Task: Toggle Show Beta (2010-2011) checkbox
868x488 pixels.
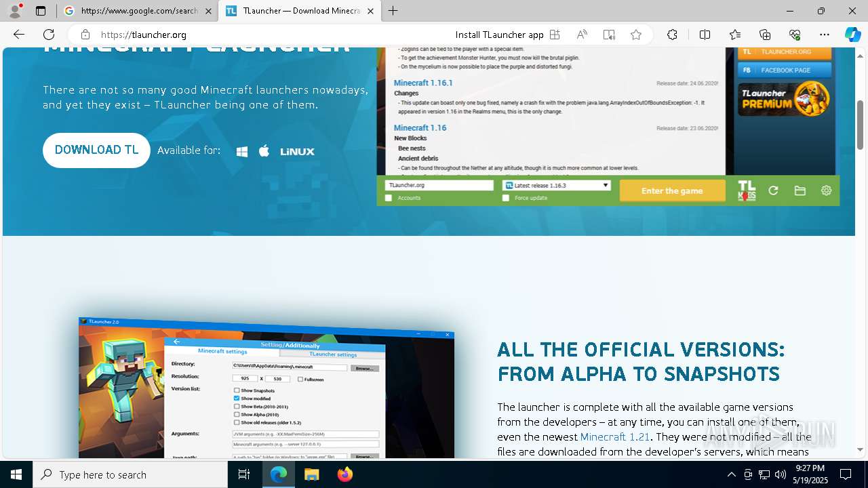Action: (x=237, y=407)
